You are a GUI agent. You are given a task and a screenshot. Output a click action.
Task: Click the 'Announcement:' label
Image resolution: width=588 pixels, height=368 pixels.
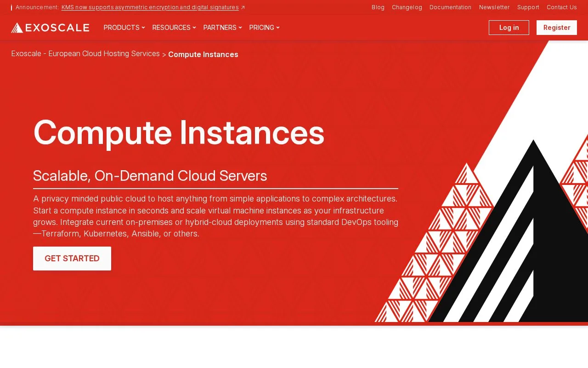pyautogui.click(x=37, y=7)
